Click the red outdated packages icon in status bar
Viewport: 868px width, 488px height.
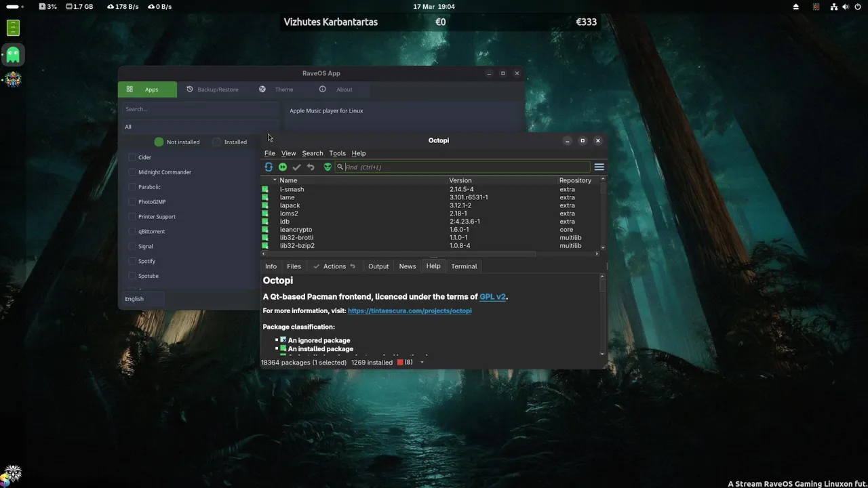point(400,363)
